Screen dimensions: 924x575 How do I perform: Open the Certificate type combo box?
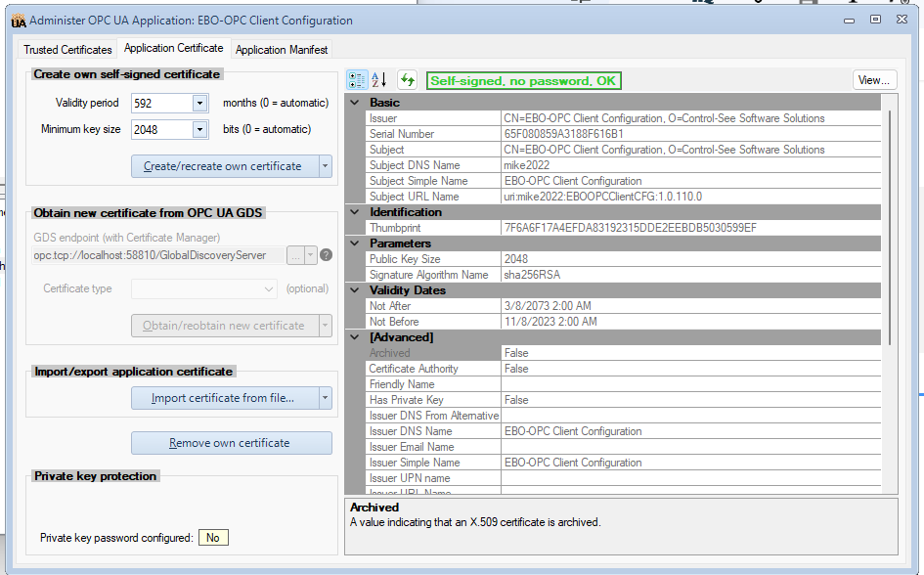[204, 288]
